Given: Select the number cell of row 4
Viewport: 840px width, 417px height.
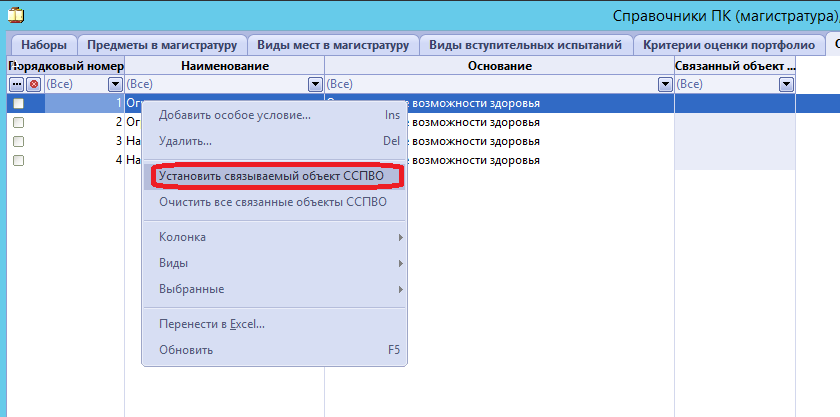Looking at the screenshot, I should [x=84, y=160].
